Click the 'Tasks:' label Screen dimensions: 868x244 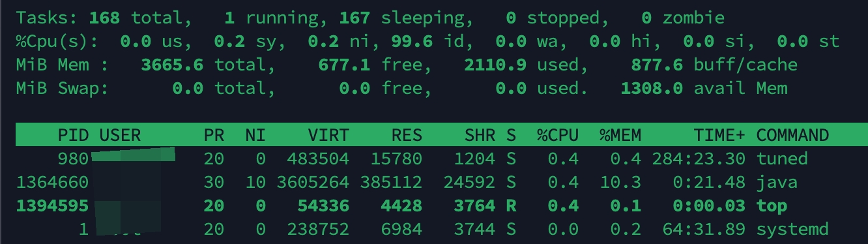pyautogui.click(x=47, y=18)
